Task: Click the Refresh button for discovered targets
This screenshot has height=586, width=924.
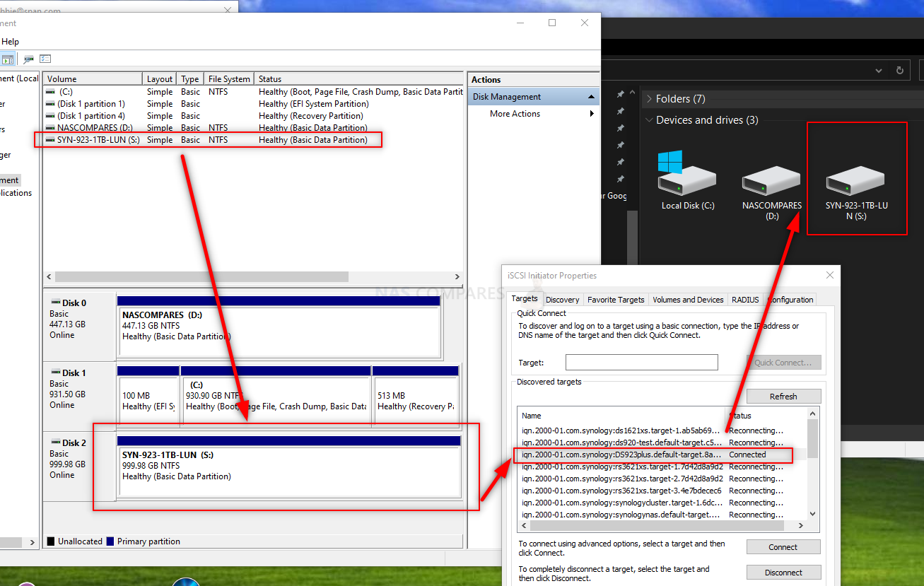Action: 783,397
